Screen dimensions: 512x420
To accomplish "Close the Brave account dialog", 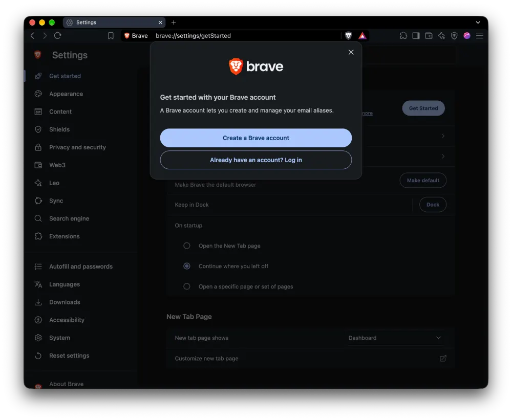I will (x=351, y=52).
